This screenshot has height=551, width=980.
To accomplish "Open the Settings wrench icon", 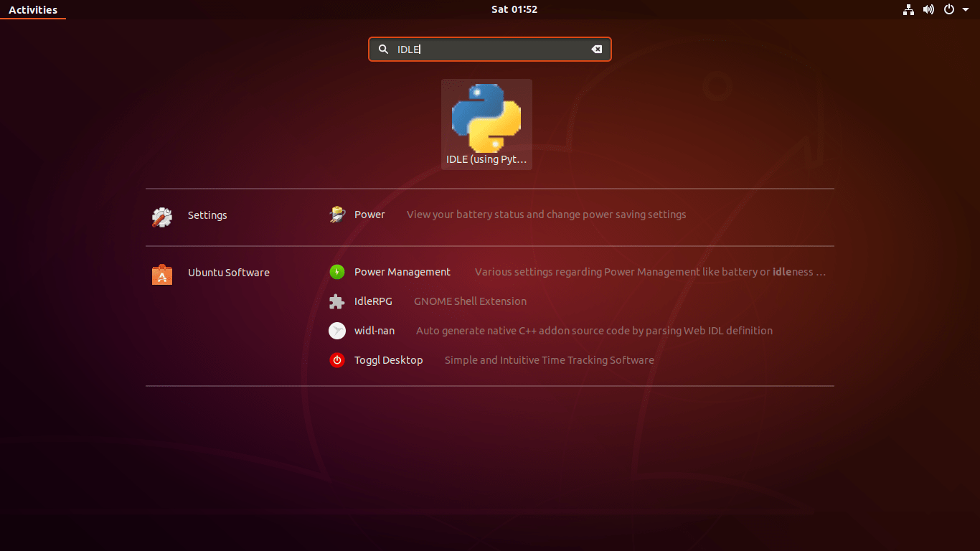I will [162, 216].
